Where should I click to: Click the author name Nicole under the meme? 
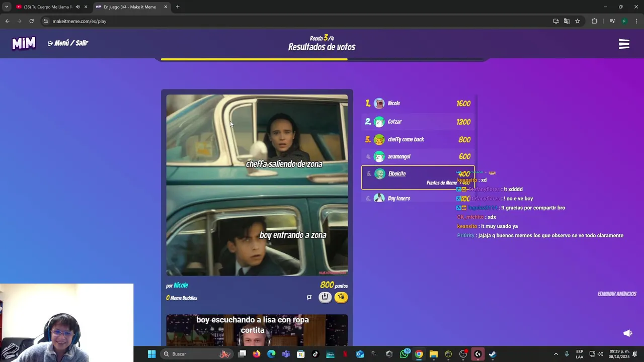pos(181,286)
